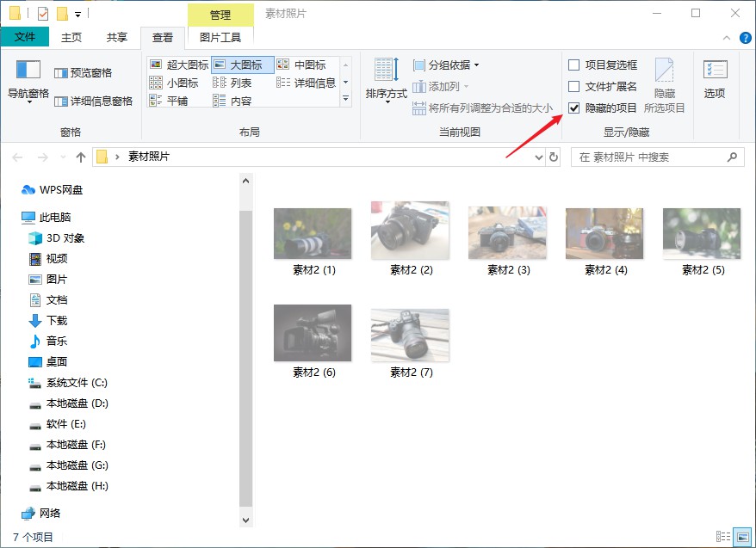Open Downloads (下载) folder in sidebar
Viewport: 756px width, 548px height.
(48, 320)
